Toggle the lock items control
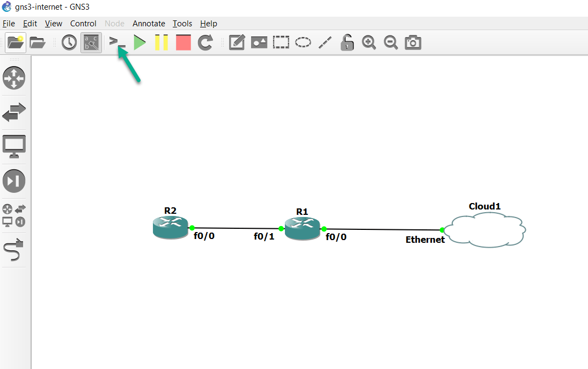Screen dimensions: 588x369 [347, 42]
